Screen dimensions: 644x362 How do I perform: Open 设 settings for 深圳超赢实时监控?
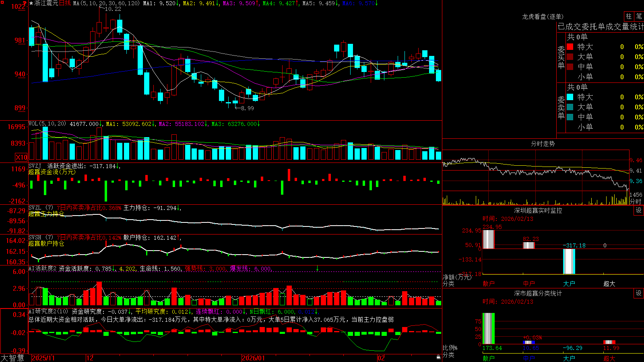tap(639, 210)
